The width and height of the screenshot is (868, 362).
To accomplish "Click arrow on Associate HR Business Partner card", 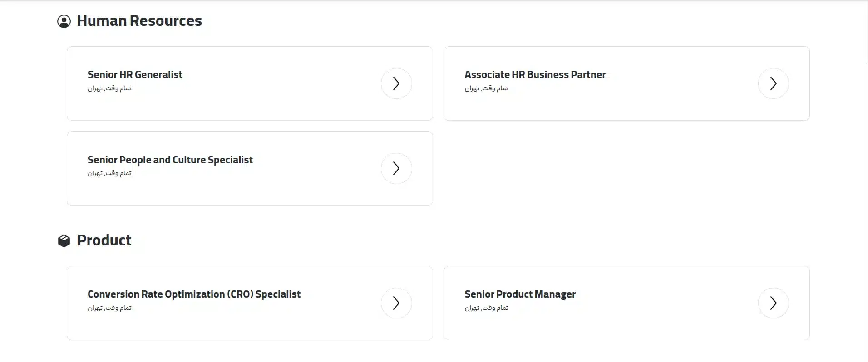I will click(773, 83).
